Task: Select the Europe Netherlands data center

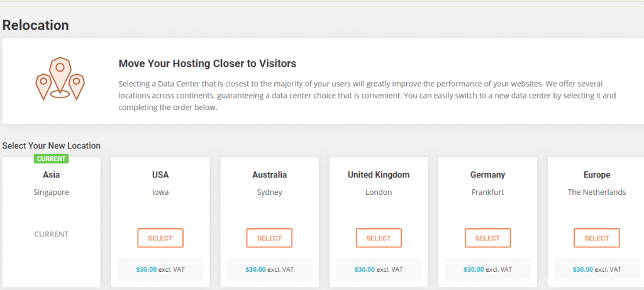Action: 596,238
